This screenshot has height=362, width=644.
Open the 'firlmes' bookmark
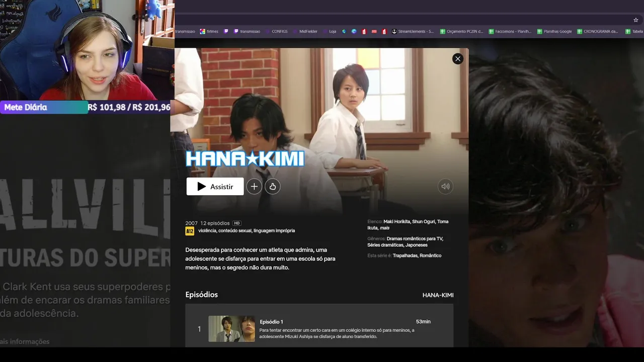pyautogui.click(x=209, y=31)
